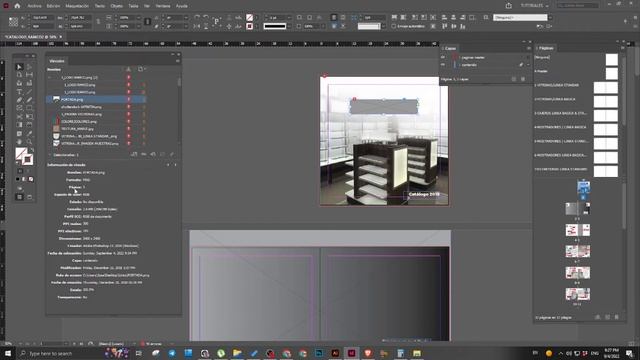This screenshot has width=640, height=360.
Task: Select the Pencil tool
Action: (x=29, y=100)
